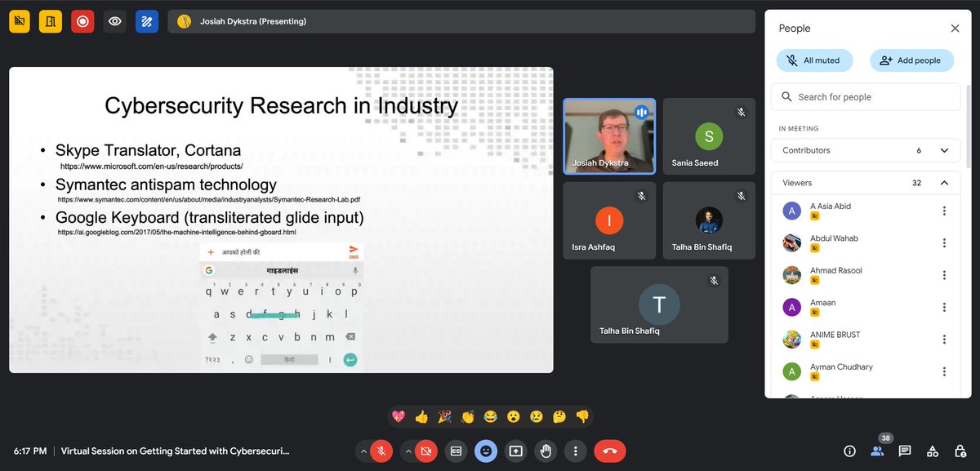The height and width of the screenshot is (471, 980).
Task: Click the presented slide area
Action: coord(281,220)
